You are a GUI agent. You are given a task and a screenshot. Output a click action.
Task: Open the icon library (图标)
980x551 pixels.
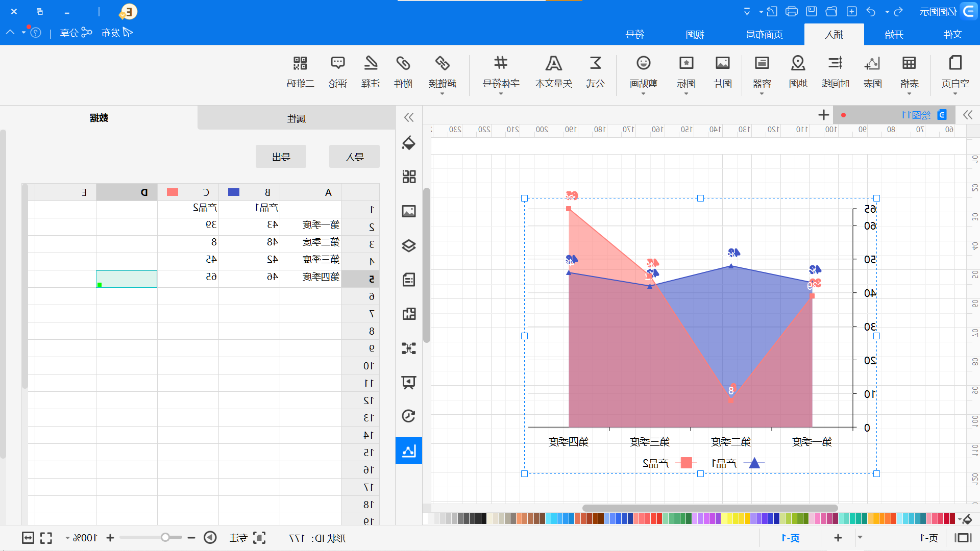pos(686,71)
